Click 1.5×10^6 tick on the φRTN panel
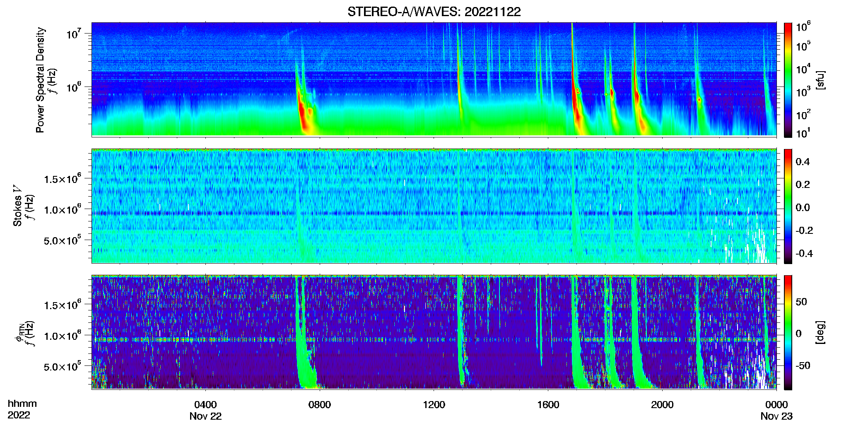The width and height of the screenshot is (868, 447). (x=63, y=305)
